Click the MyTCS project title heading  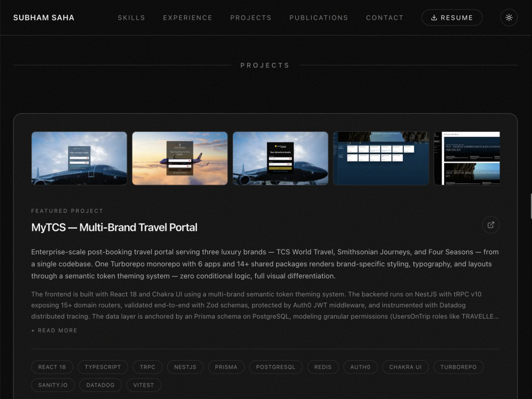[x=114, y=227]
